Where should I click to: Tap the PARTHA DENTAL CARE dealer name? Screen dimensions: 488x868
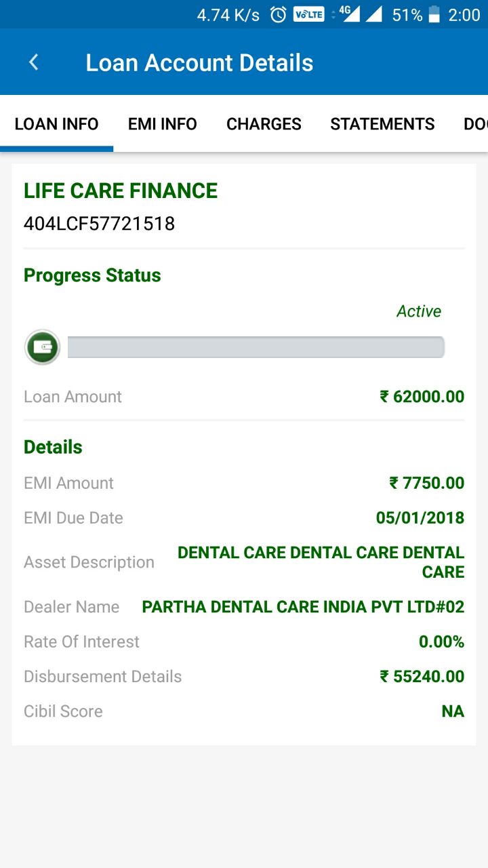pyautogui.click(x=303, y=607)
